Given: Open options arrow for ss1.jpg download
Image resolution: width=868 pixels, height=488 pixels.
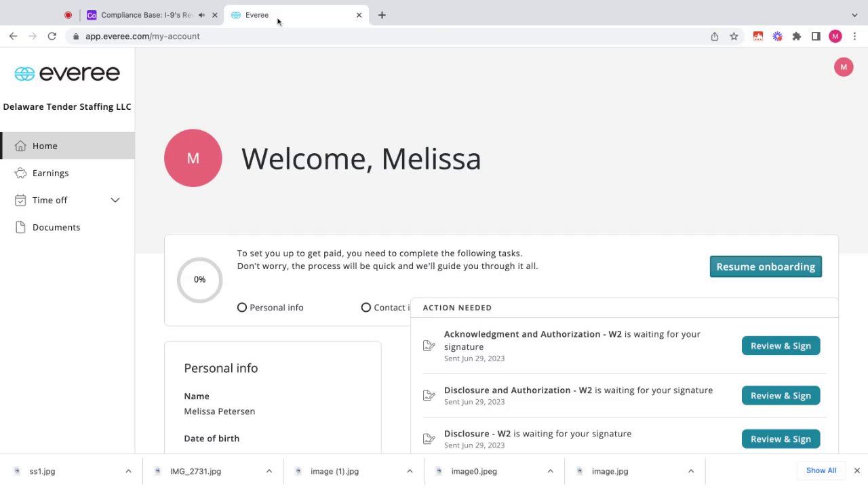Looking at the screenshot, I should (128, 471).
